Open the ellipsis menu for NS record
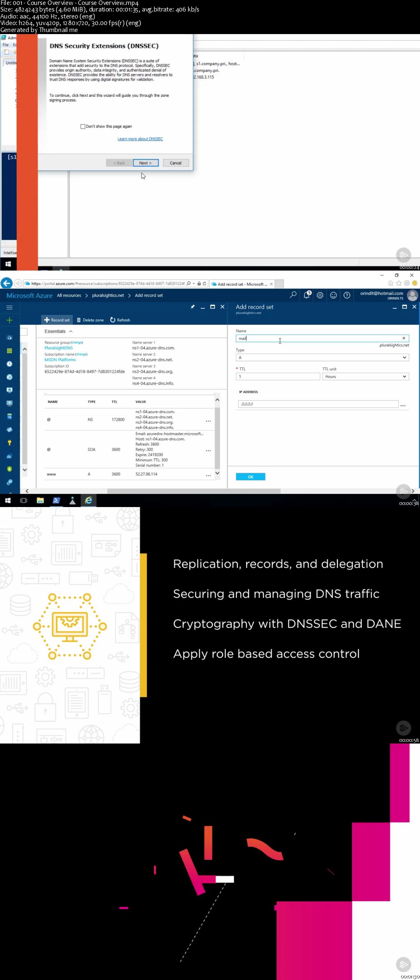The height and width of the screenshot is (980, 420). click(x=208, y=421)
